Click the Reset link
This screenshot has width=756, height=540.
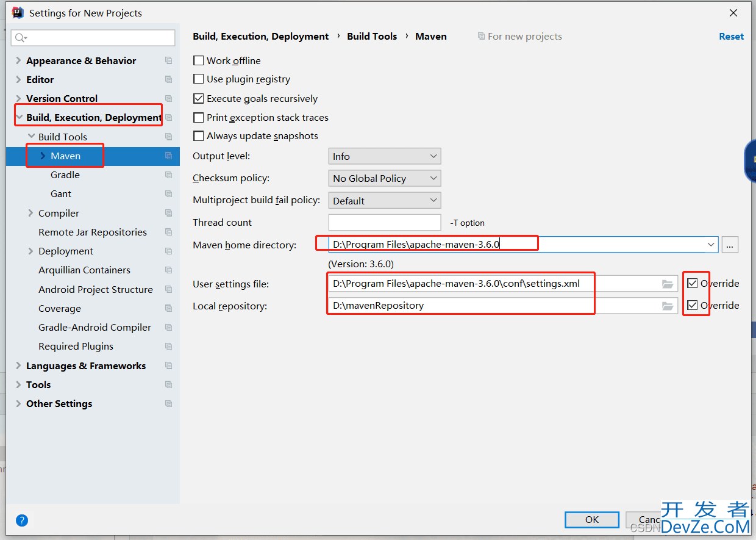pos(731,37)
